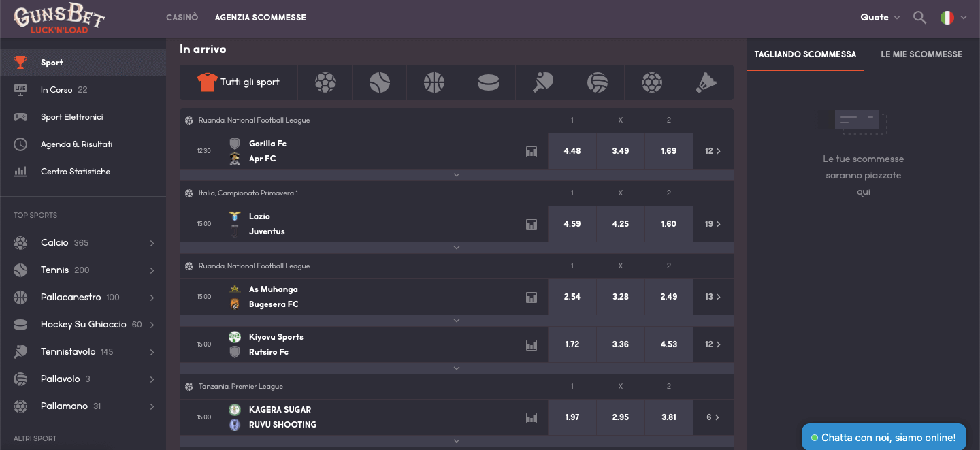Filter matches by the soccer ball icon
This screenshot has height=450, width=980.
[x=325, y=82]
